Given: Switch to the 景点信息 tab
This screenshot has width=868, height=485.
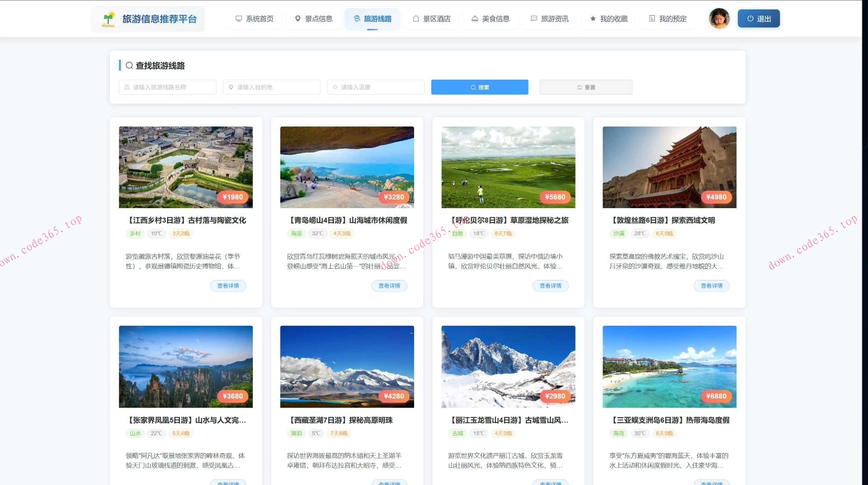Looking at the screenshot, I should (x=313, y=19).
